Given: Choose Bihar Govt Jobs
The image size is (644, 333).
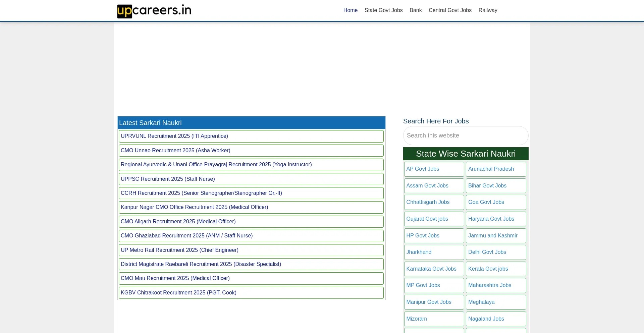Looking at the screenshot, I should [x=496, y=186].
